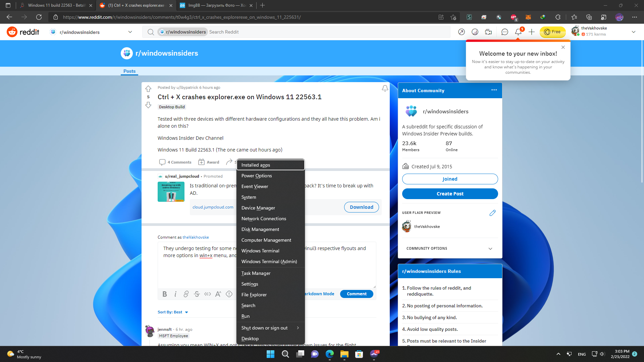Click inside the comment text box
This screenshot has width=644, height=362.
267,265
